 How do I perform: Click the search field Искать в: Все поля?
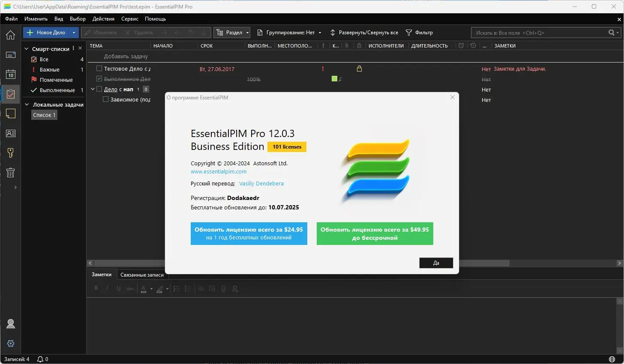coord(539,33)
